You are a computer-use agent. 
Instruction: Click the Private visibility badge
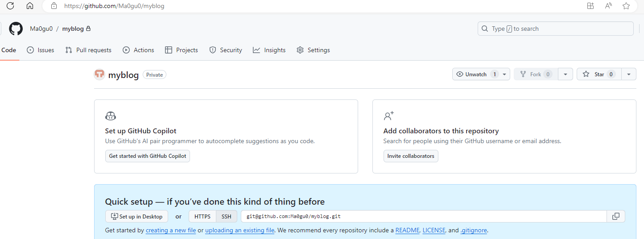click(x=154, y=74)
